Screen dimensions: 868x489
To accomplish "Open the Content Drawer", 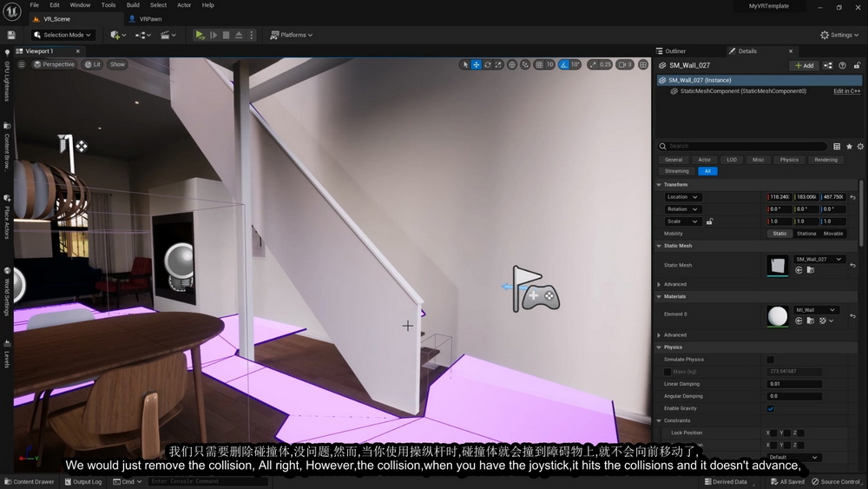I will tap(30, 482).
